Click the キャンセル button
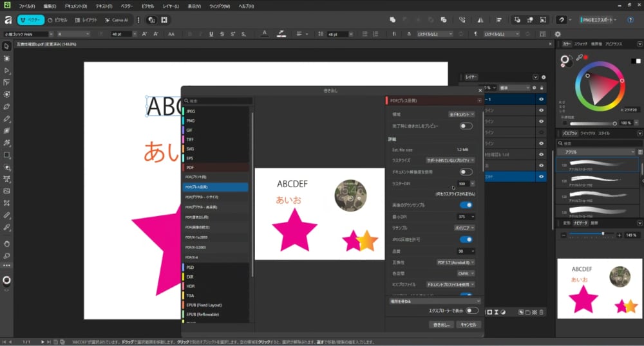This screenshot has width=644, height=346. tap(468, 325)
